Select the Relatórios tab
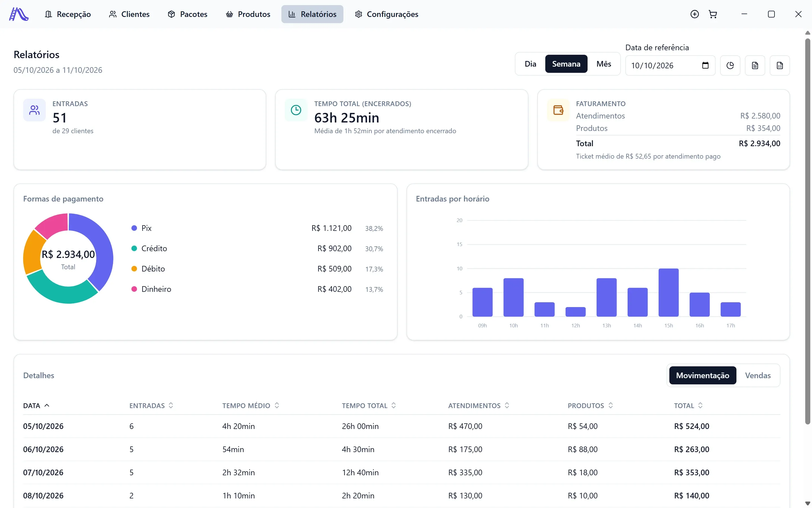 pyautogui.click(x=312, y=14)
